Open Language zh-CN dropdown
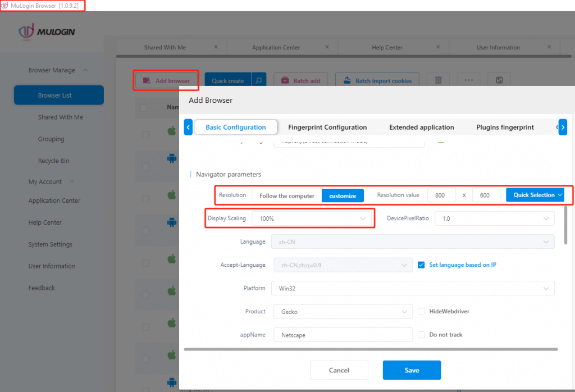 click(x=413, y=241)
